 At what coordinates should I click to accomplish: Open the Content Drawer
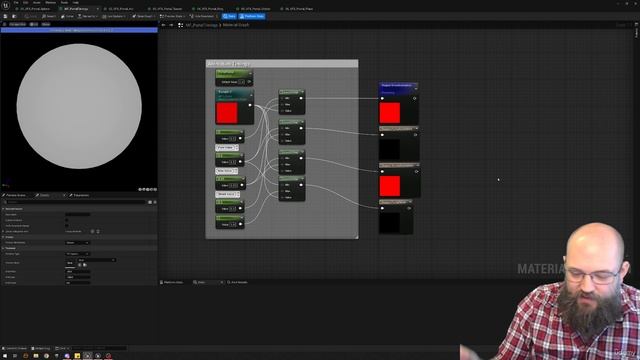click(x=15, y=348)
